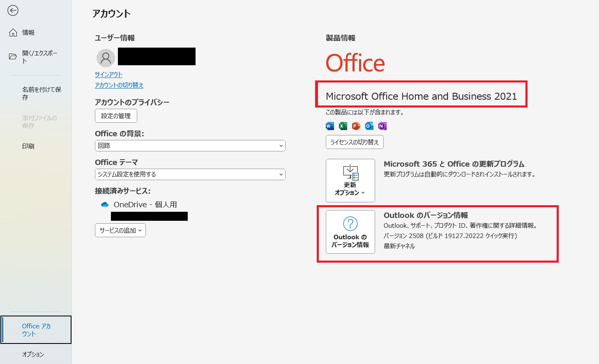Click the user profile avatar icon

click(106, 58)
